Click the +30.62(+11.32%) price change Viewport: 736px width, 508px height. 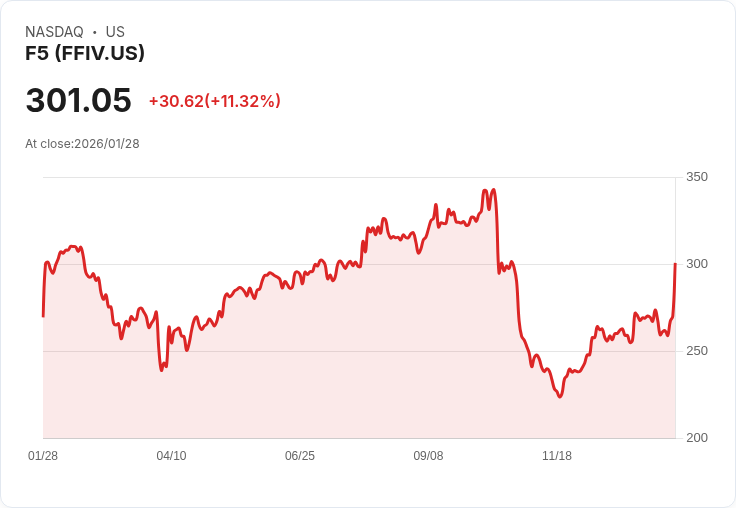(x=214, y=101)
